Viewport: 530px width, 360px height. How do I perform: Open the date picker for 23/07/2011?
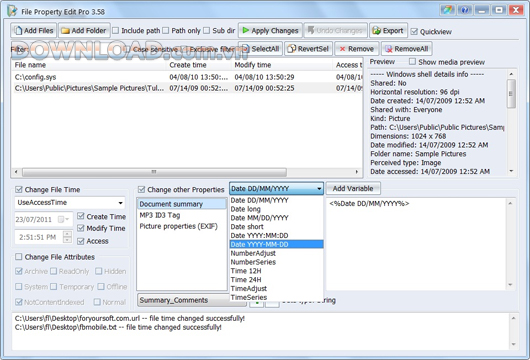tap(63, 219)
